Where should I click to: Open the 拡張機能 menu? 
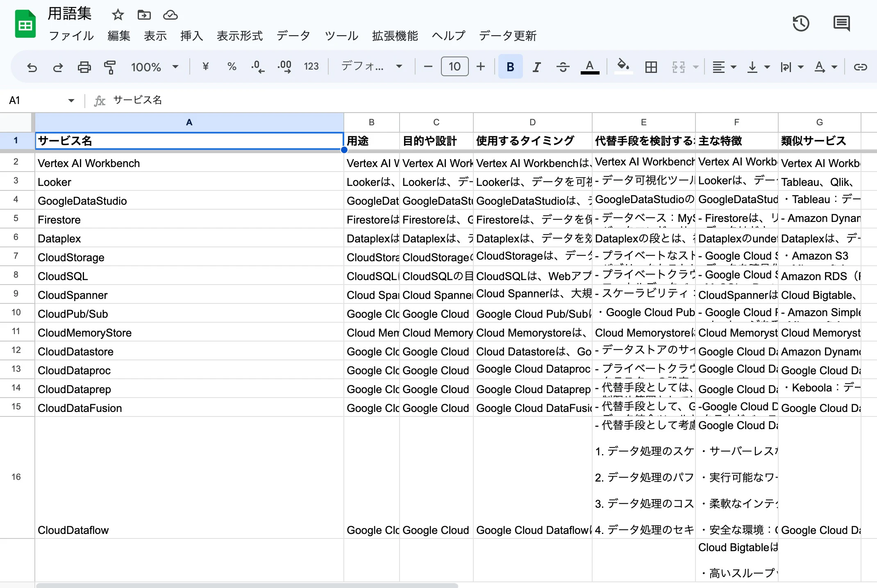(395, 36)
